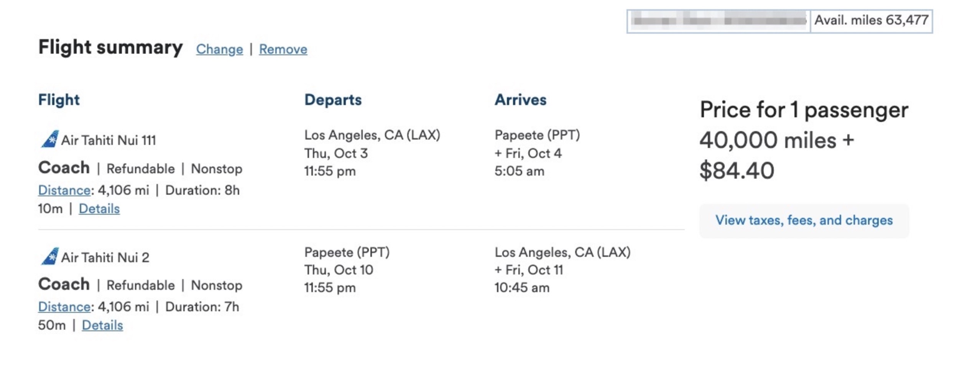Select the Departs column header
Viewport: 980px width, 368px height.
point(333,100)
